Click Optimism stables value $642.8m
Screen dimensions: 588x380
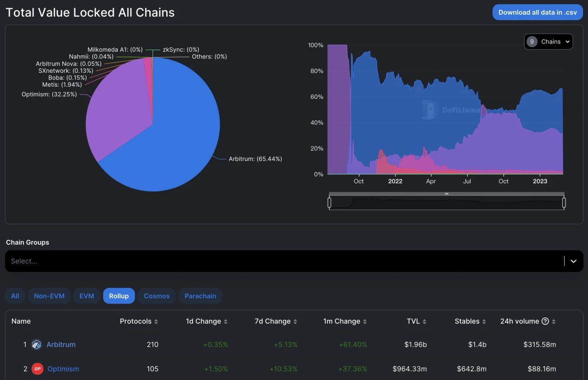pos(472,369)
